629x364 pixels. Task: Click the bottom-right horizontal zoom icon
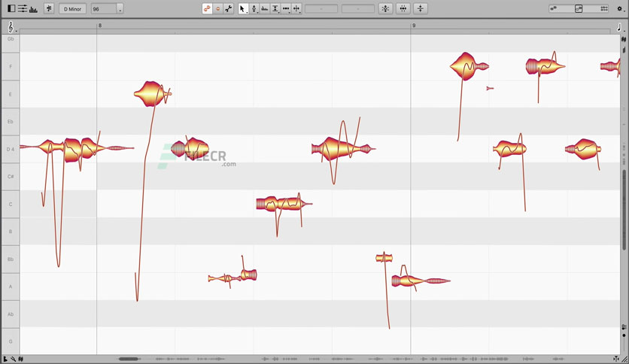[616, 359]
